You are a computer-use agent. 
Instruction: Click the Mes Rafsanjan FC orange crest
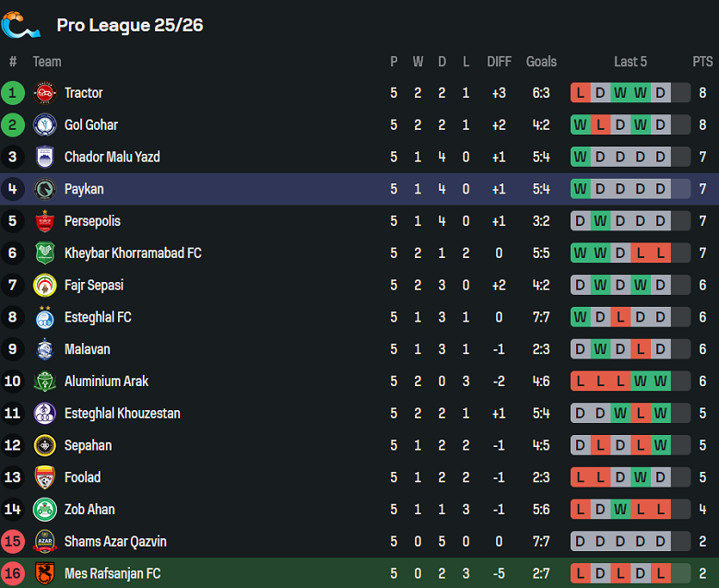[44, 573]
